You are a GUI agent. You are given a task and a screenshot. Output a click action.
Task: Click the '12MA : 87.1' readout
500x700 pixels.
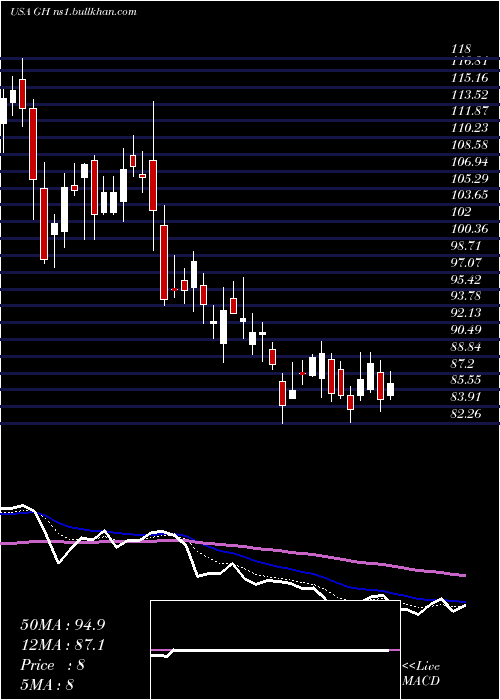(x=63, y=645)
